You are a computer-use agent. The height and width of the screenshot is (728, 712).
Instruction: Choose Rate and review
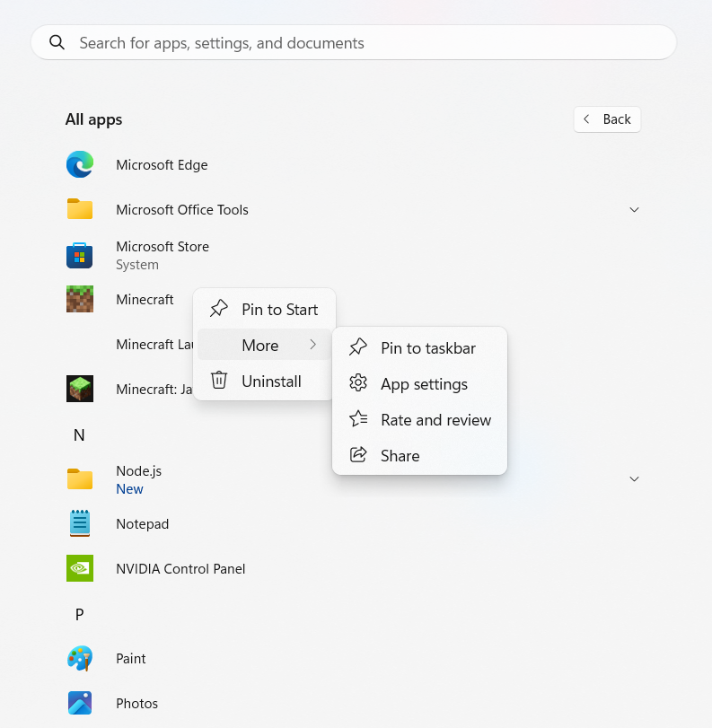419,419
